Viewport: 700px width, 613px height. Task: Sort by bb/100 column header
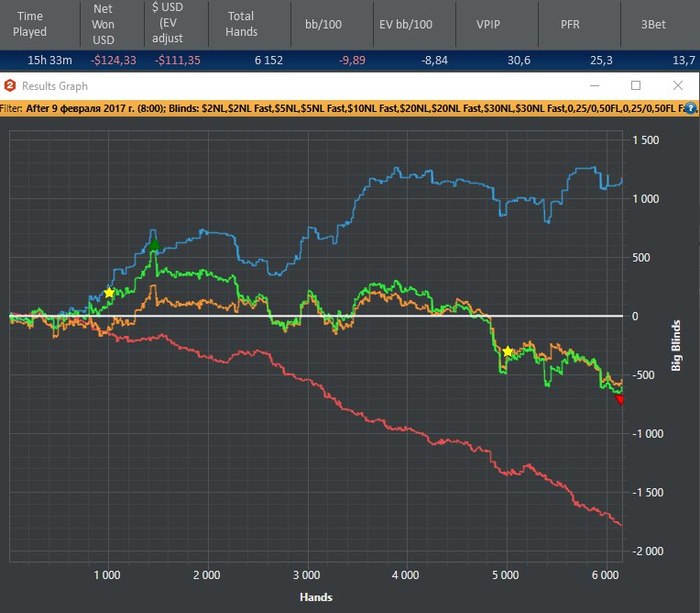coord(323,25)
